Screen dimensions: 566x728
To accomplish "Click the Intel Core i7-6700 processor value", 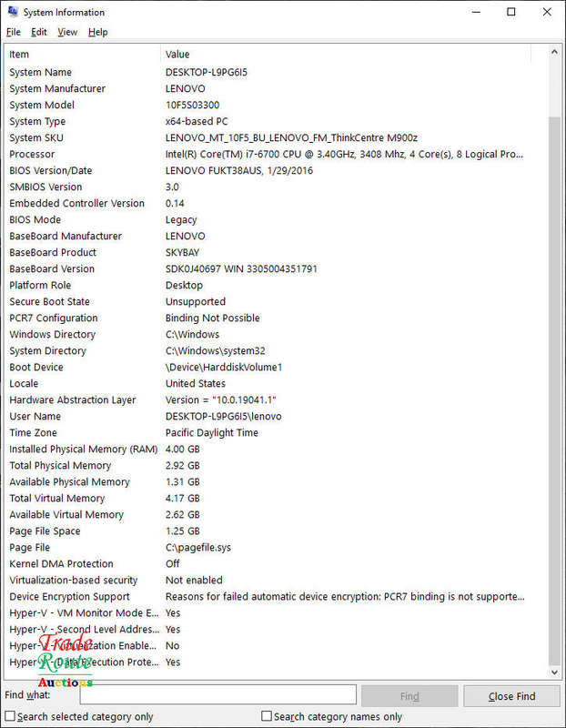I will tap(344, 154).
